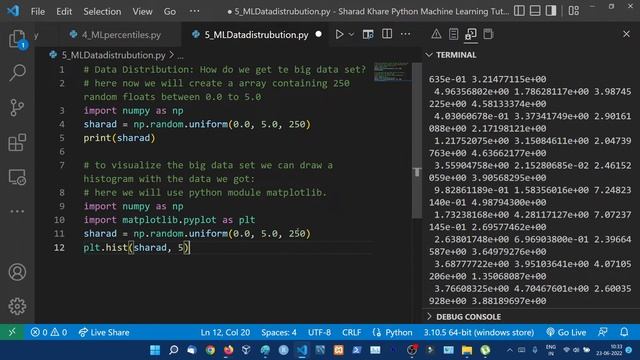Click line 12 with plt.hist code
Screen dimensions: 640x360
click(x=137, y=247)
